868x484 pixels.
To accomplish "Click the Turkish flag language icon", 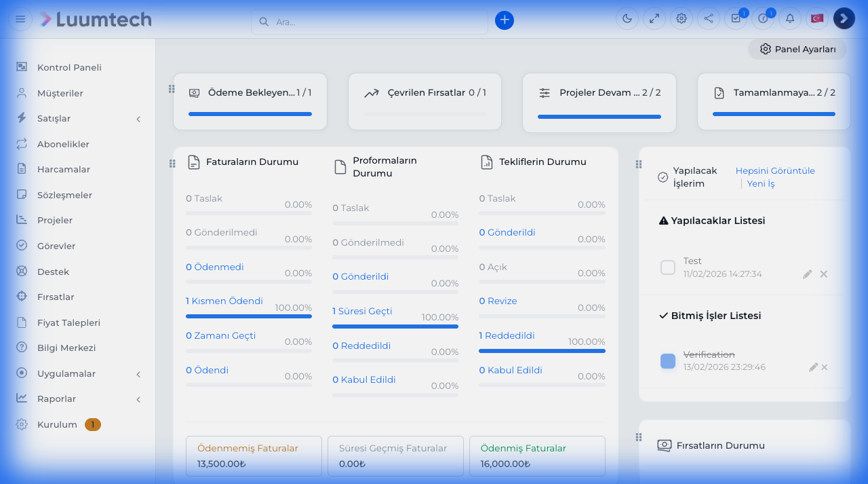I will click(x=817, y=19).
